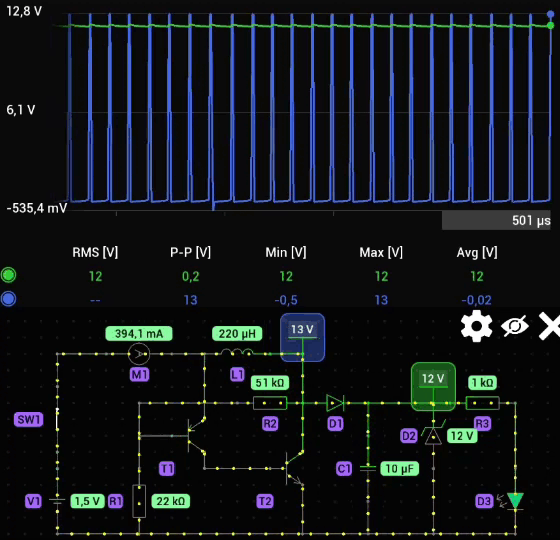Open oscilloscope settings gear icon
560x540 pixels.
476,326
